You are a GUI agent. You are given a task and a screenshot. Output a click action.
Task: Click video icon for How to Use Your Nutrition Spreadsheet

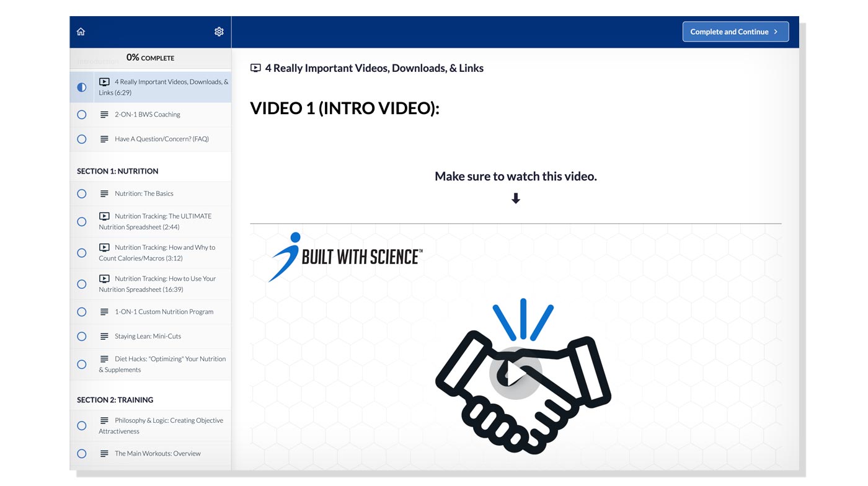[x=104, y=279]
